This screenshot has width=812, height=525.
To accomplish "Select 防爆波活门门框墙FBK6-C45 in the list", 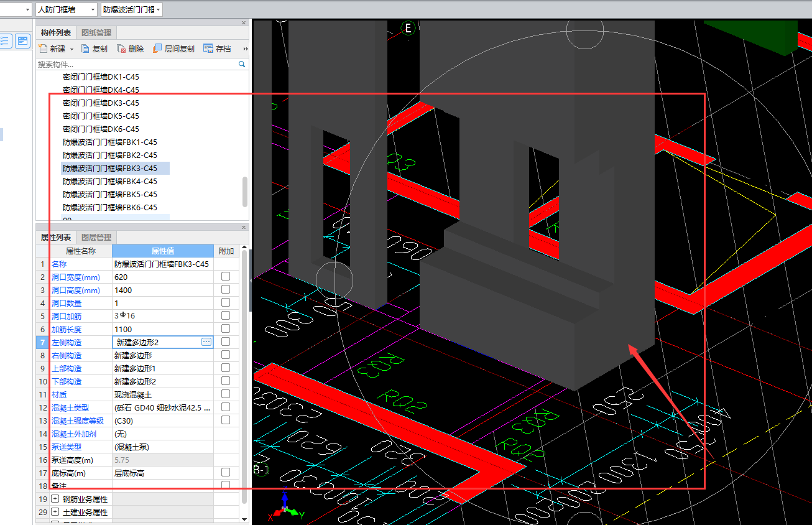I will (110, 208).
